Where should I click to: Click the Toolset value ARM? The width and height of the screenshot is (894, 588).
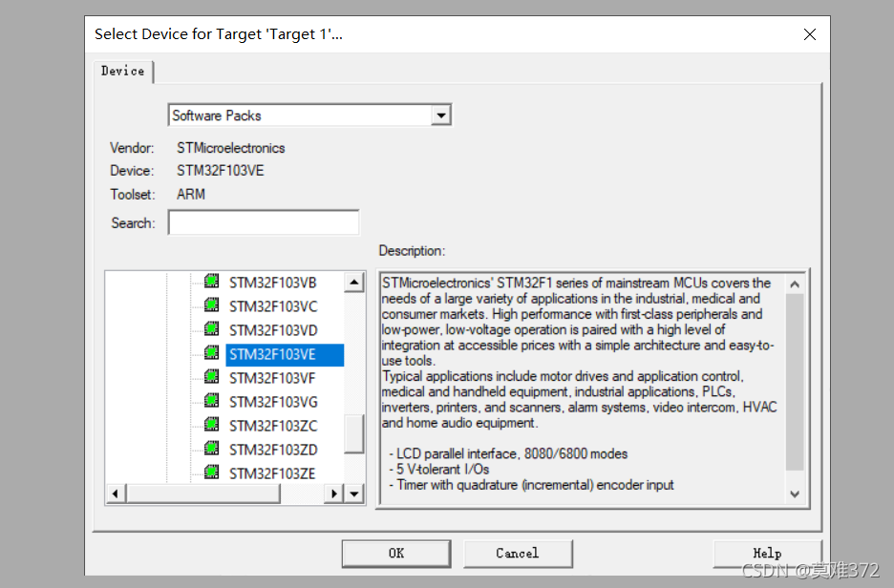click(191, 195)
